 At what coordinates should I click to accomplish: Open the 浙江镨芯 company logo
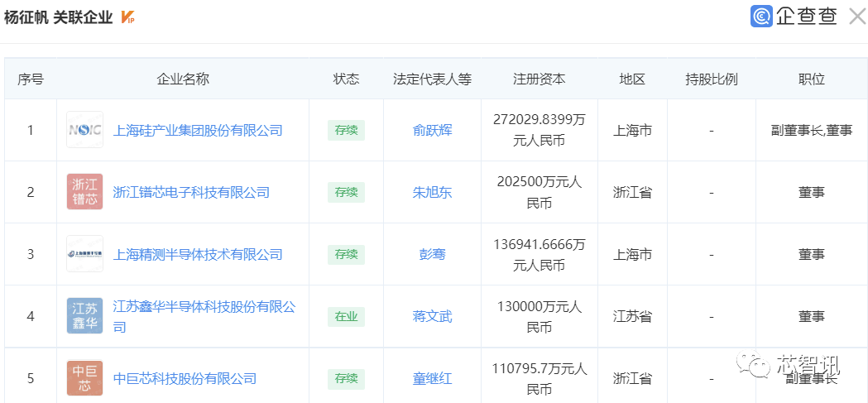84,191
